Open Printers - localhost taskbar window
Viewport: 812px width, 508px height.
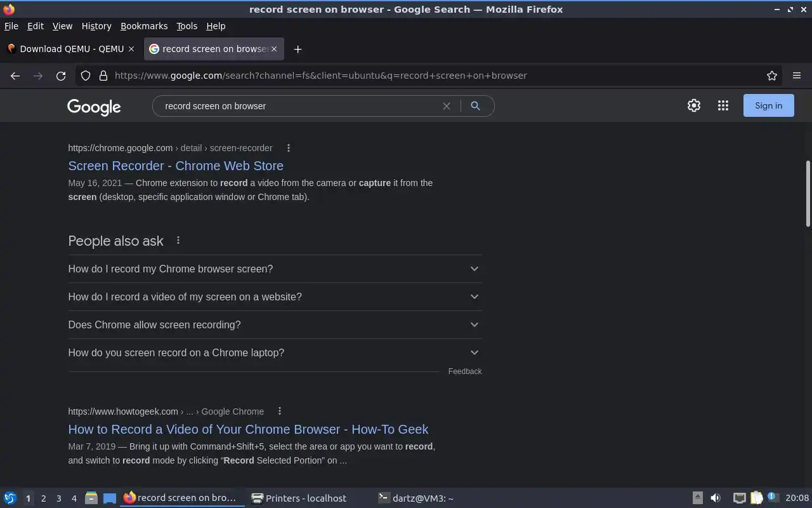pyautogui.click(x=299, y=498)
